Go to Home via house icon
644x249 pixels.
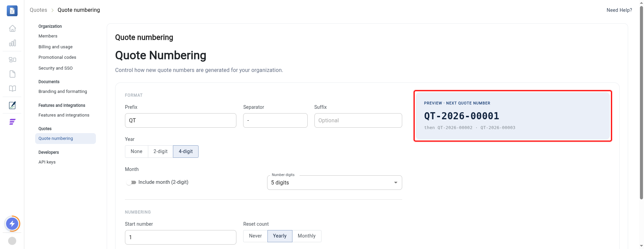pyautogui.click(x=12, y=28)
